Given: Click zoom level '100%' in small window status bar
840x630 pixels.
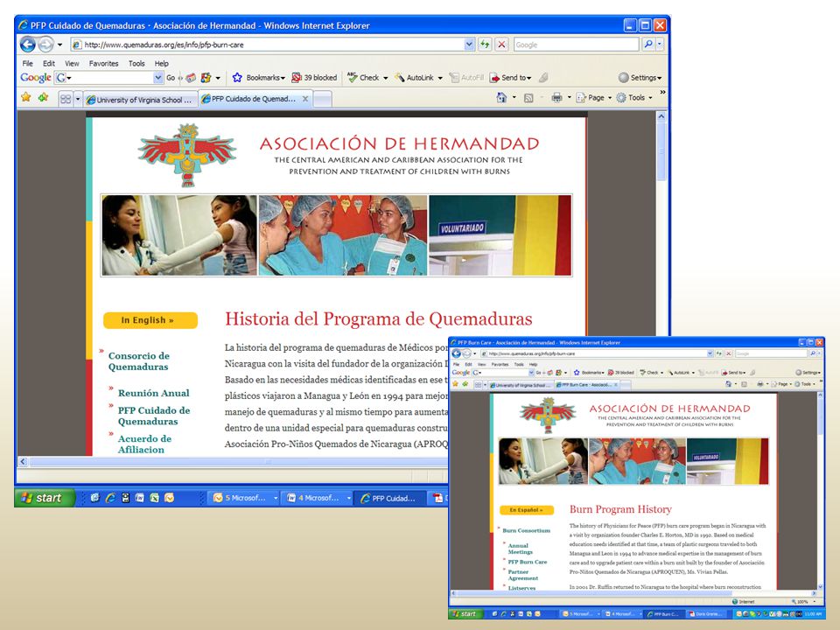Looking at the screenshot, I should tap(802, 602).
